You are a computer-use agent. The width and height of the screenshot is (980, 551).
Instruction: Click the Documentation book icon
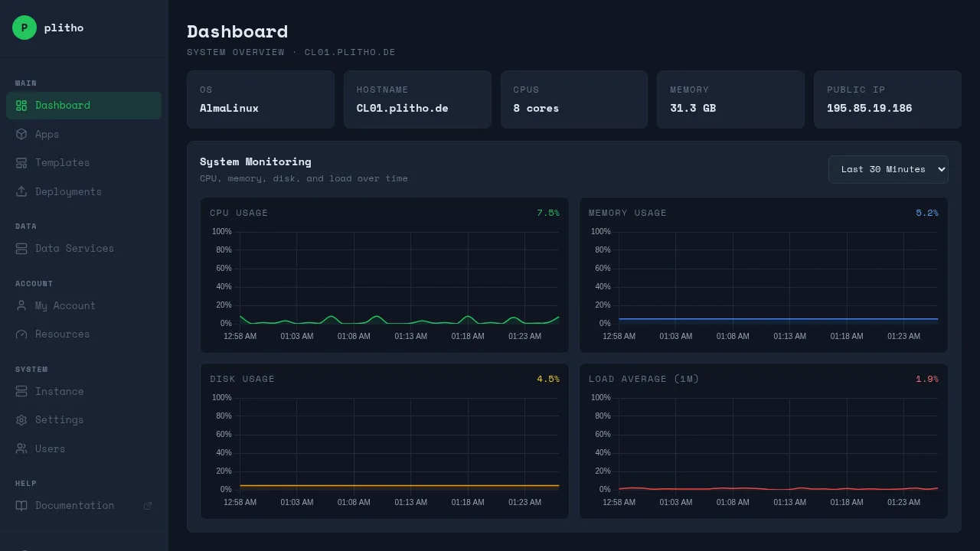(21, 506)
